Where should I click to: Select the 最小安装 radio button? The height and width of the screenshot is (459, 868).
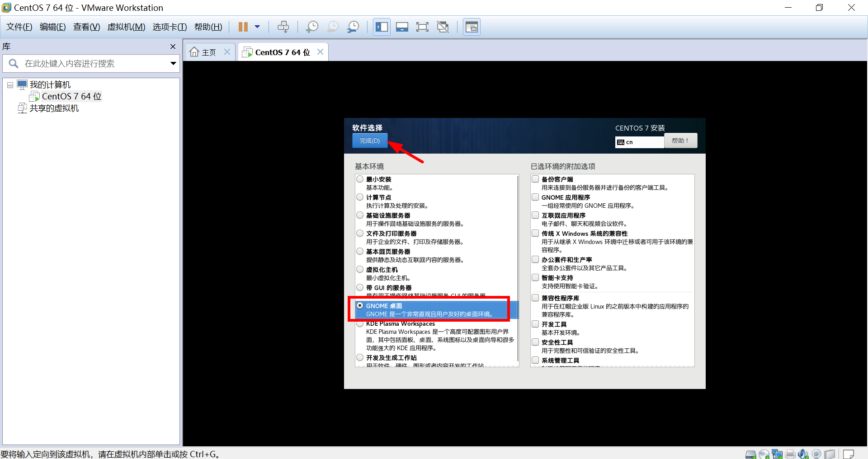click(x=360, y=179)
